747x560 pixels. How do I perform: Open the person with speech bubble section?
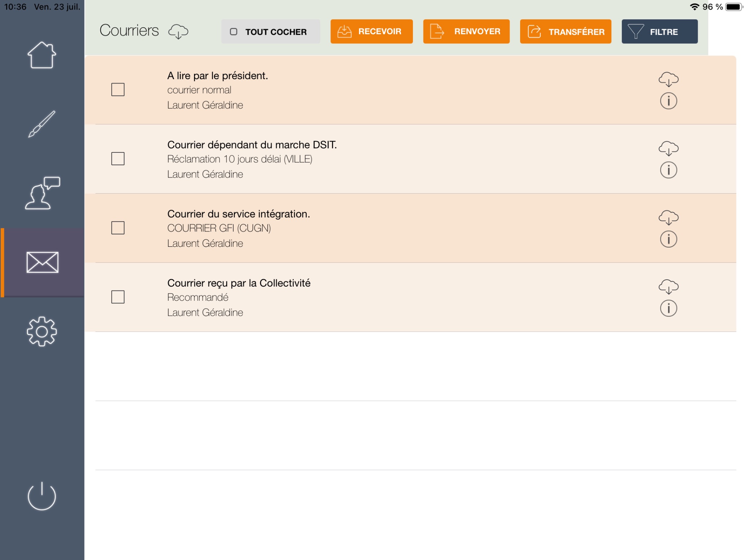(x=42, y=193)
